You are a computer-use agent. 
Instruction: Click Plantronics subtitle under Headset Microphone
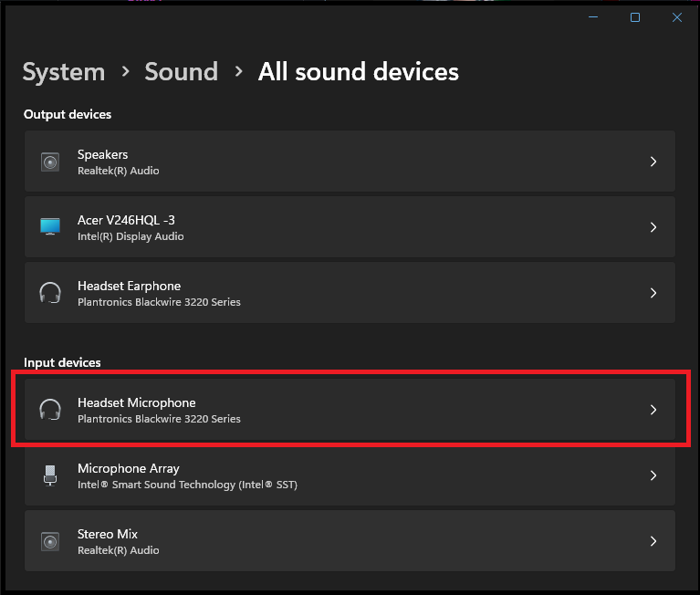pyautogui.click(x=159, y=419)
